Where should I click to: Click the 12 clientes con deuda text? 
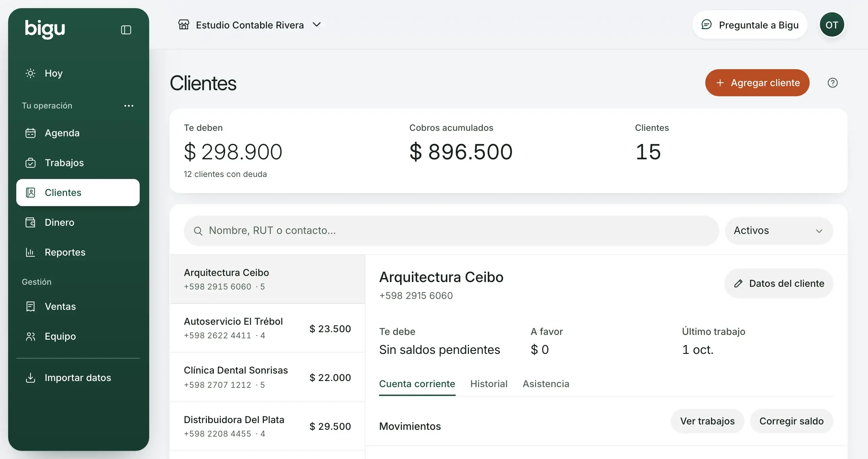[225, 174]
